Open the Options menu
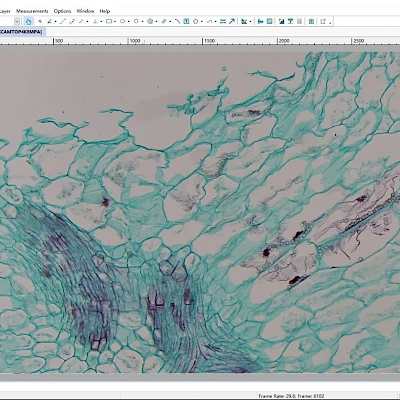 (x=62, y=11)
